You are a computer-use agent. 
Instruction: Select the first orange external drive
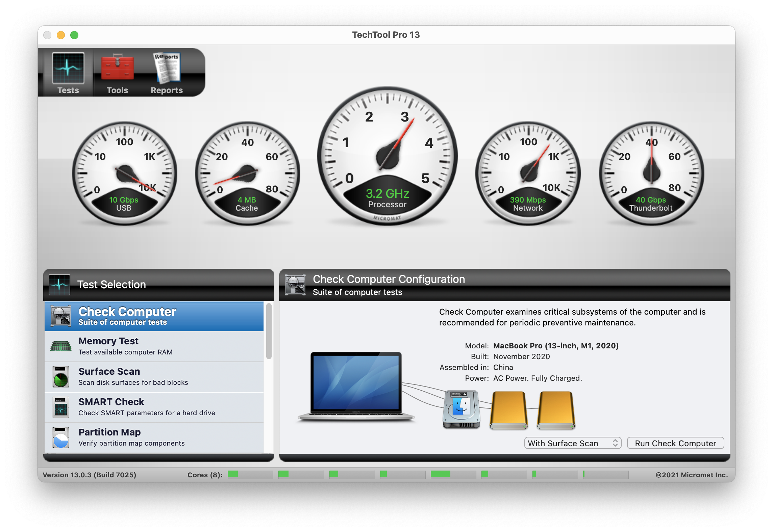pos(509,410)
